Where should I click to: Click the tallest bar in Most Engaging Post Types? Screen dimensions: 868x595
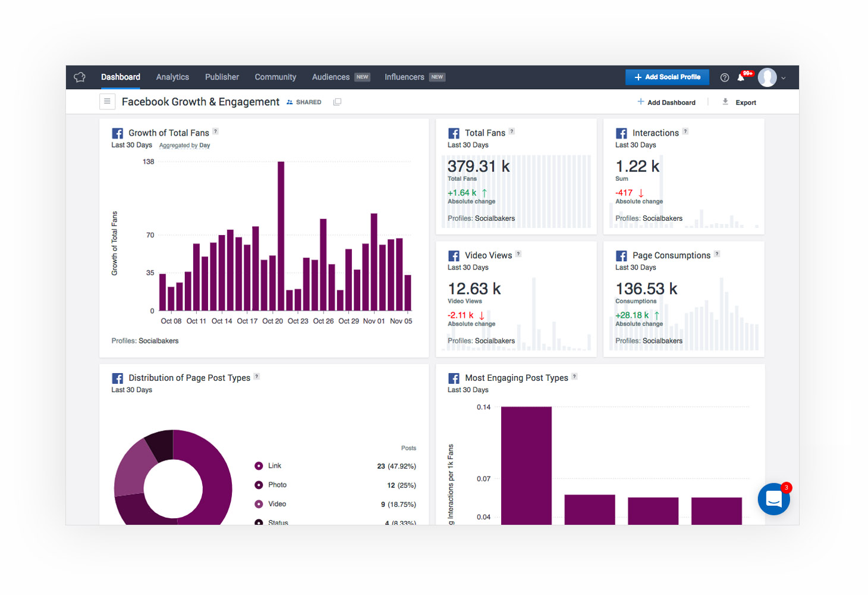point(526,465)
